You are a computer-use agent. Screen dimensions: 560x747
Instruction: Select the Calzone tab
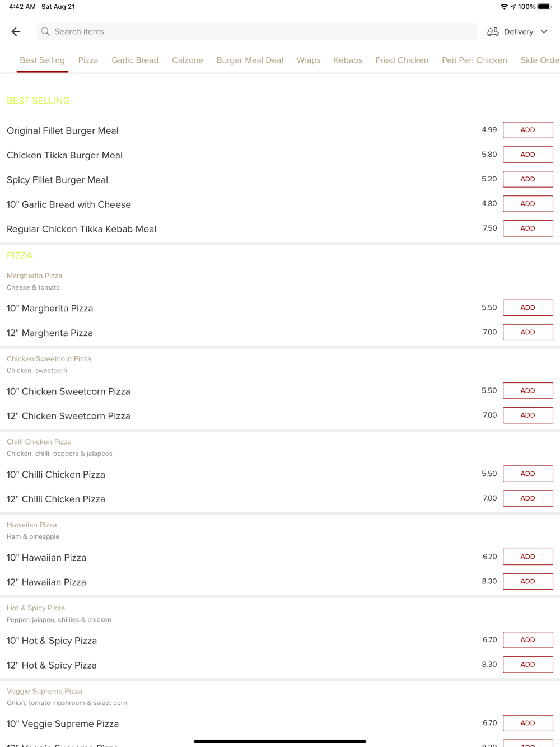(x=188, y=60)
